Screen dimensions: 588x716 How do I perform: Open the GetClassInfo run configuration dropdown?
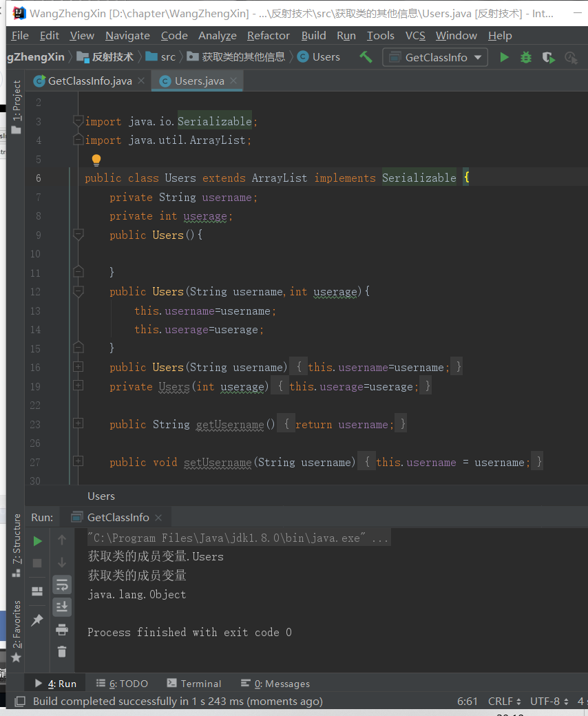coord(436,57)
